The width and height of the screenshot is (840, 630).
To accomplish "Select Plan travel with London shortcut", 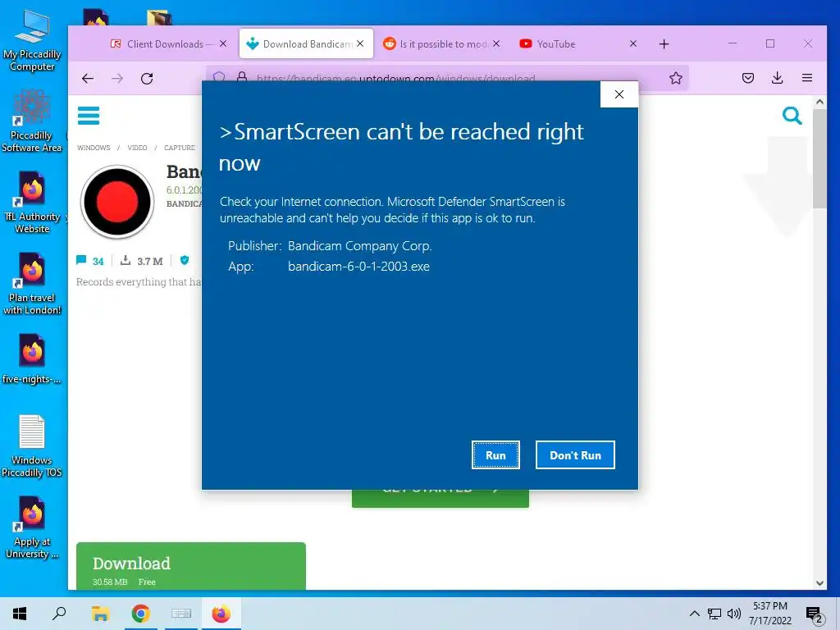I will pyautogui.click(x=32, y=283).
